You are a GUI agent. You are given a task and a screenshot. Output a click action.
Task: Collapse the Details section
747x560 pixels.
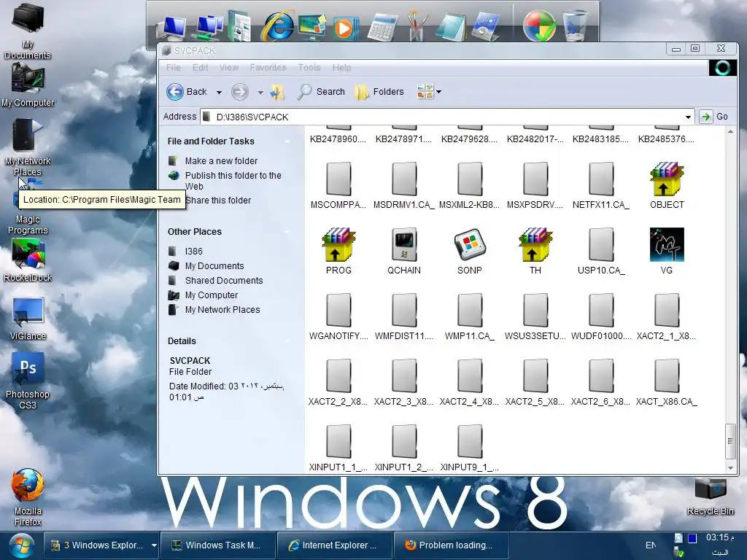coord(287,341)
